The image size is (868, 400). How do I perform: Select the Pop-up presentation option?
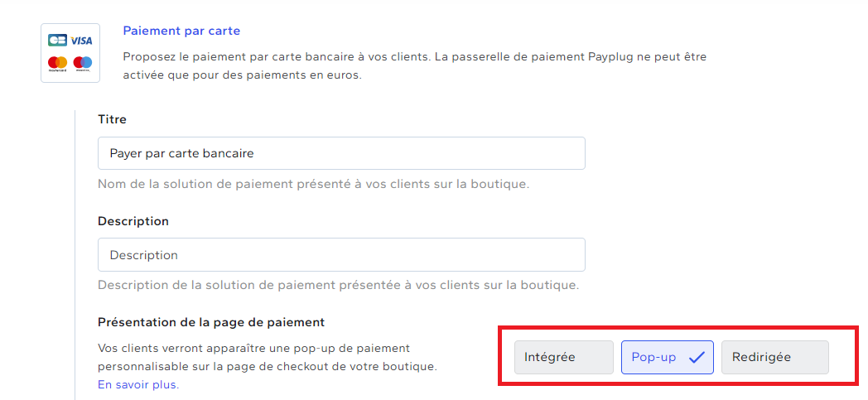(668, 358)
